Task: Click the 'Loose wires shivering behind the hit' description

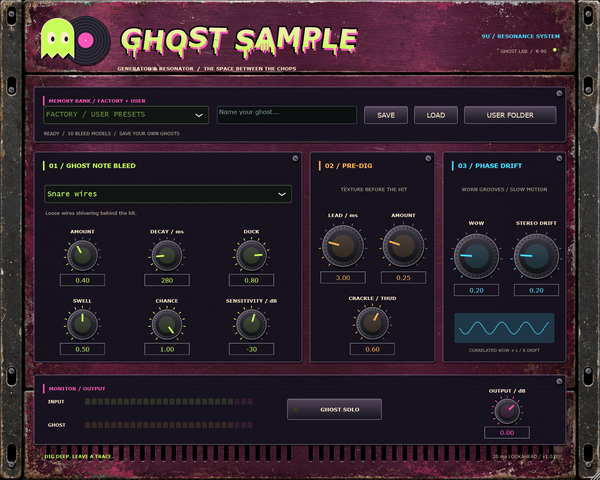Action: coord(91,213)
